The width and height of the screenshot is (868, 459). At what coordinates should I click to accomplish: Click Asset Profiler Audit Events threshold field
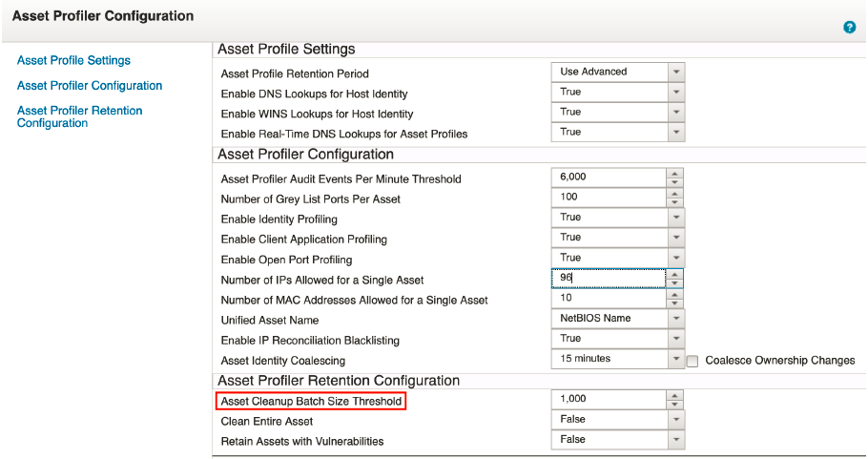click(x=608, y=177)
